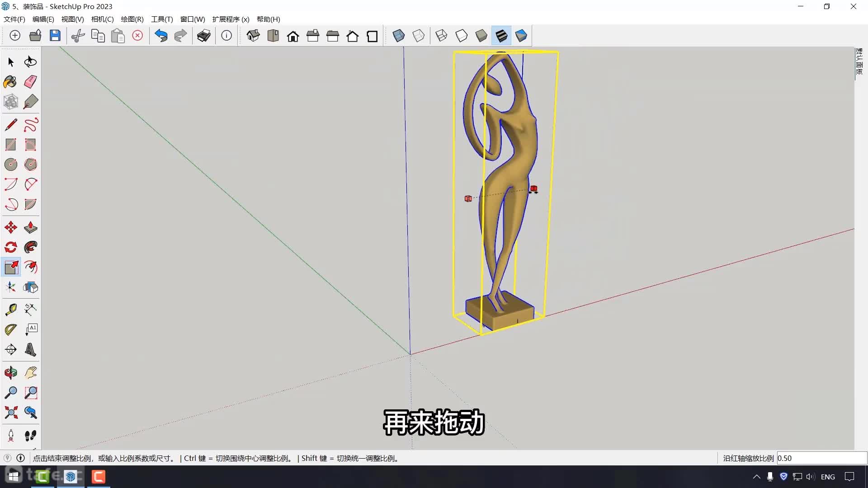Toggle Shaded With Textures style

coord(501,36)
